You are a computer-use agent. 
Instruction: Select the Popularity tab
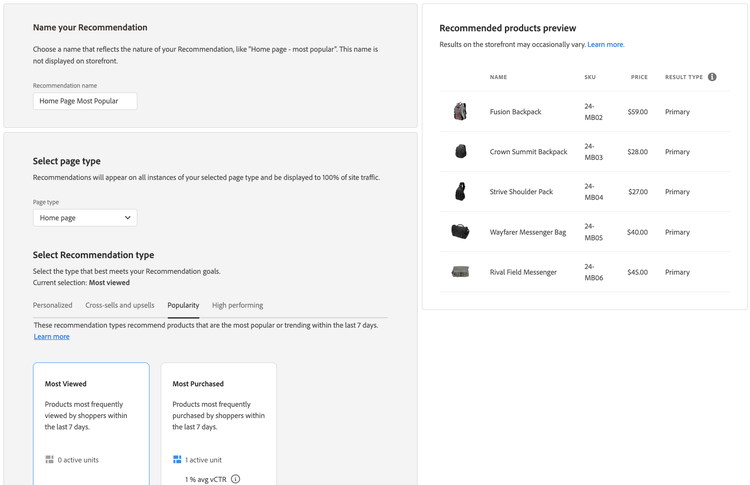pyautogui.click(x=183, y=305)
